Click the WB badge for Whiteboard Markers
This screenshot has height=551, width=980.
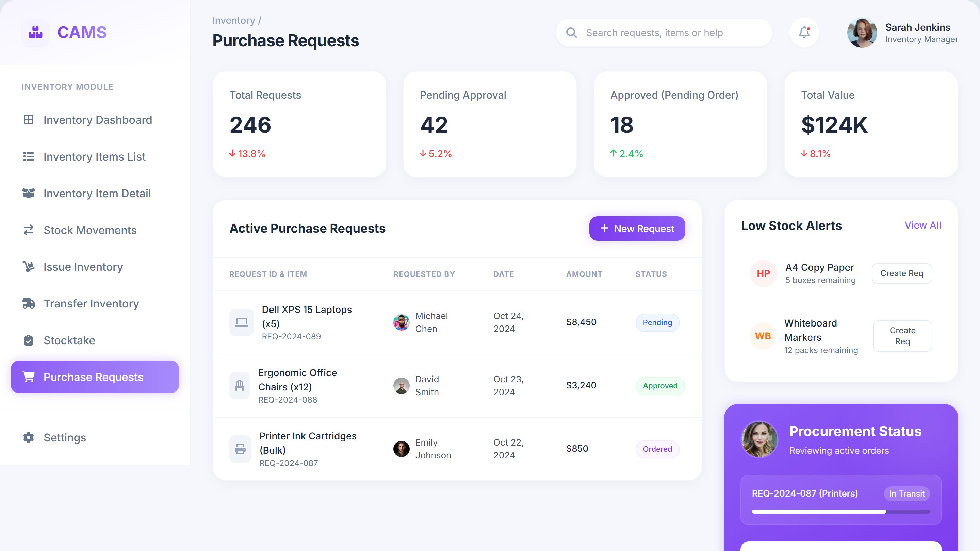(762, 336)
